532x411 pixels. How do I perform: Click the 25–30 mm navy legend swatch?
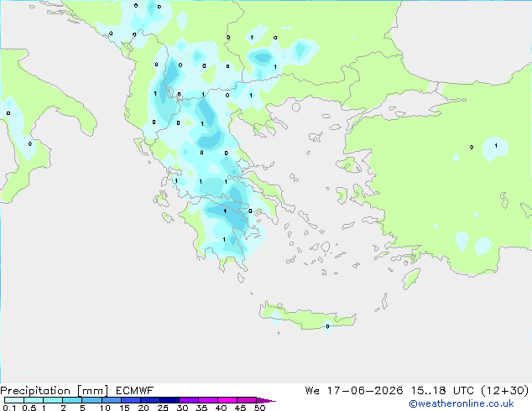pyautogui.click(x=170, y=400)
